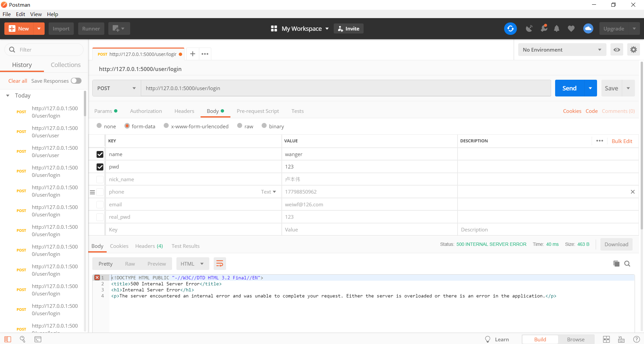Viewport: 644px width, 344px height.
Task: Open the View menu
Action: (36, 14)
